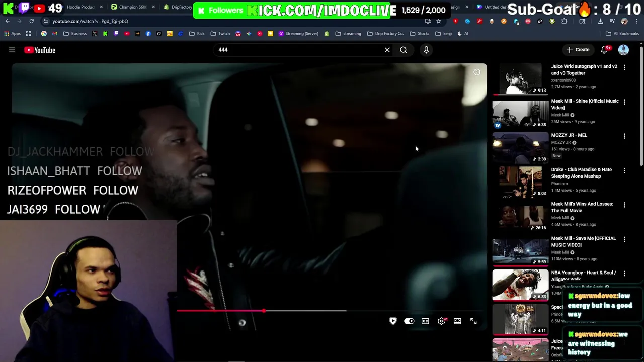Open player settings gear
Screen dimensions: 644x362
441,321
